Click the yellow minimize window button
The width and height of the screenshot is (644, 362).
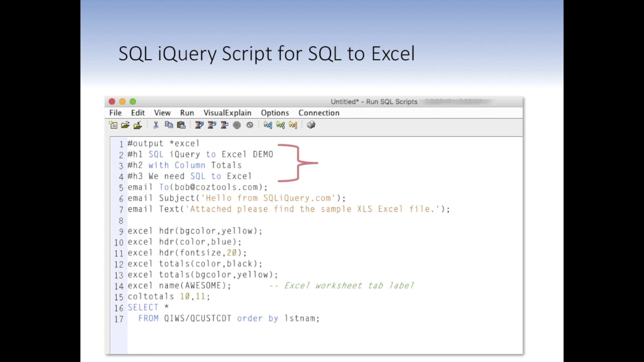[122, 102]
